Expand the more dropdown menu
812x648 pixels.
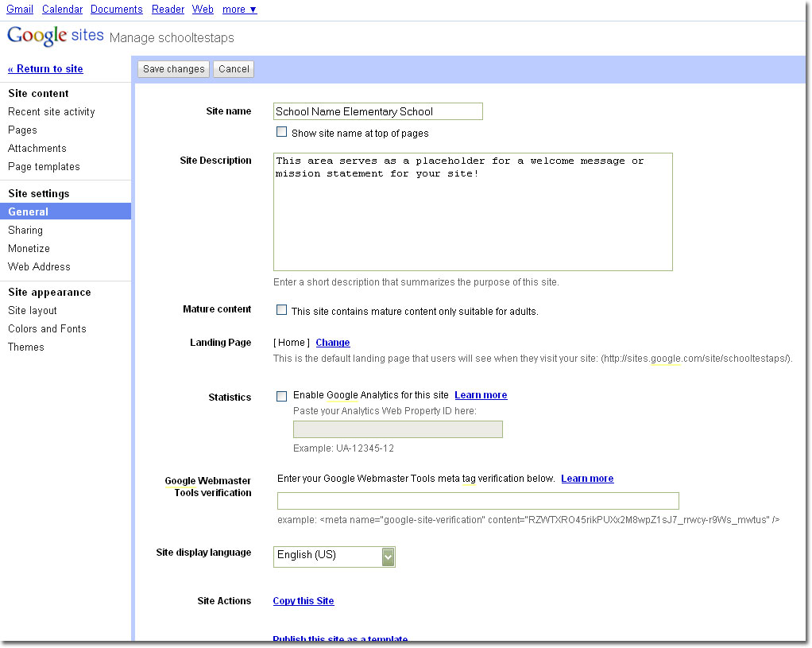[x=239, y=10]
